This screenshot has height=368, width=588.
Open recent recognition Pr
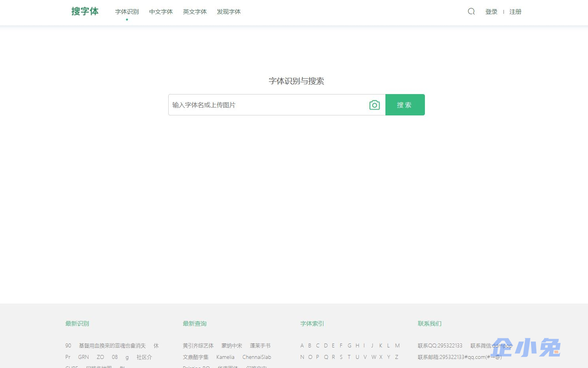(68, 357)
